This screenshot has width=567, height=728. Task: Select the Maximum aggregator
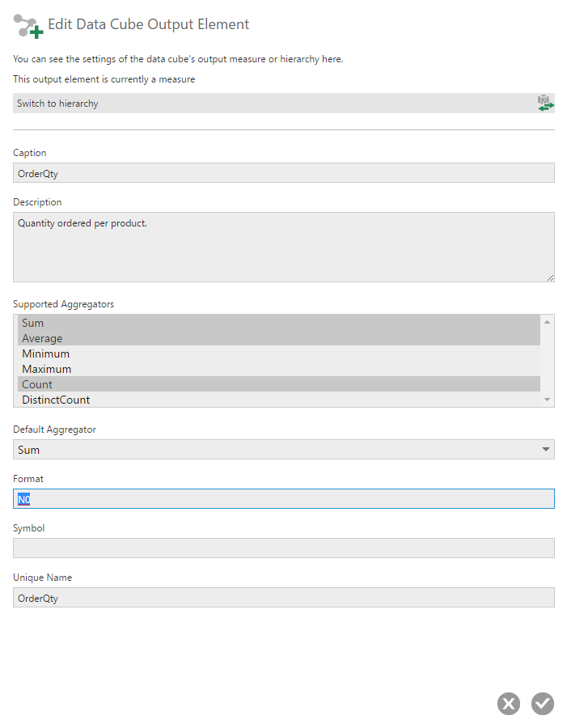tap(278, 369)
